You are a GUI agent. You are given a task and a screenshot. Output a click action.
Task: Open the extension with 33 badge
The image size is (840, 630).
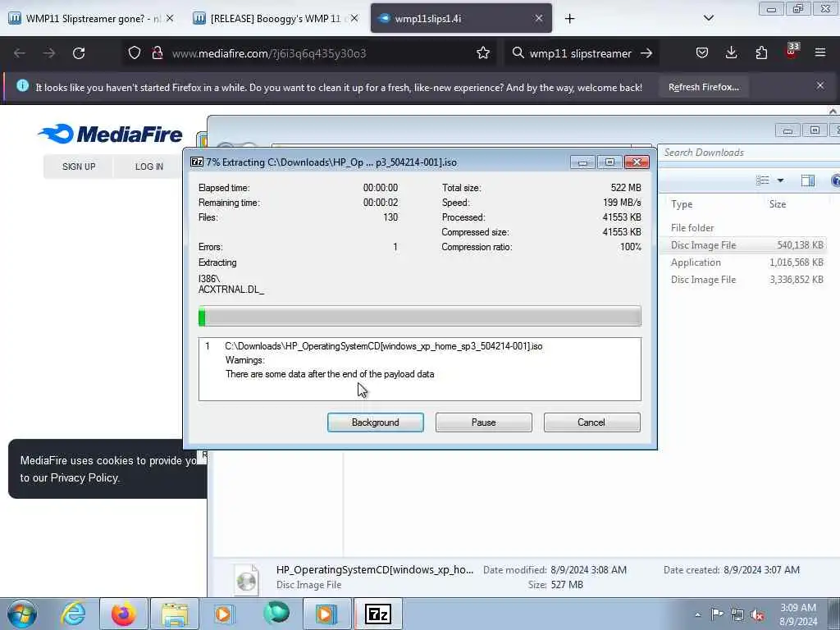[x=792, y=52]
